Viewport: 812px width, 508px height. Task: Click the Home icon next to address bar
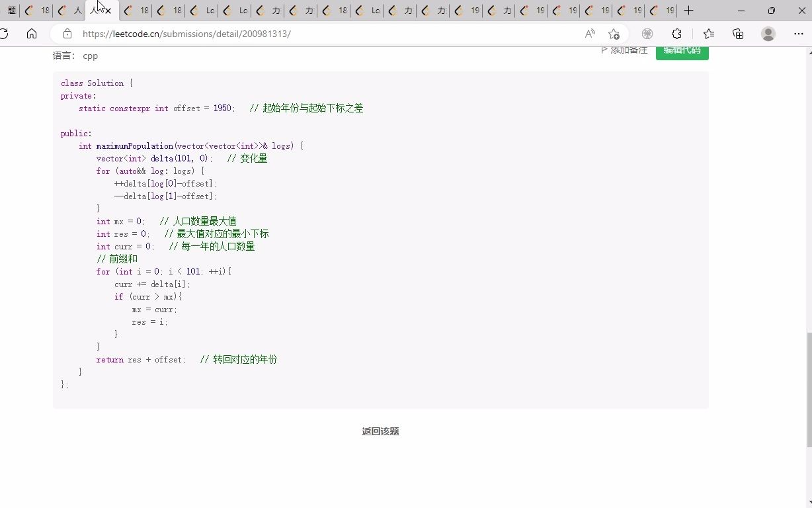pos(32,34)
